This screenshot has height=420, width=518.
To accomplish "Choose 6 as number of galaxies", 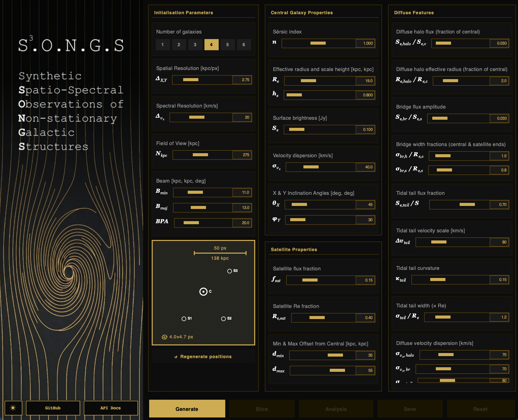I will coord(244,45).
